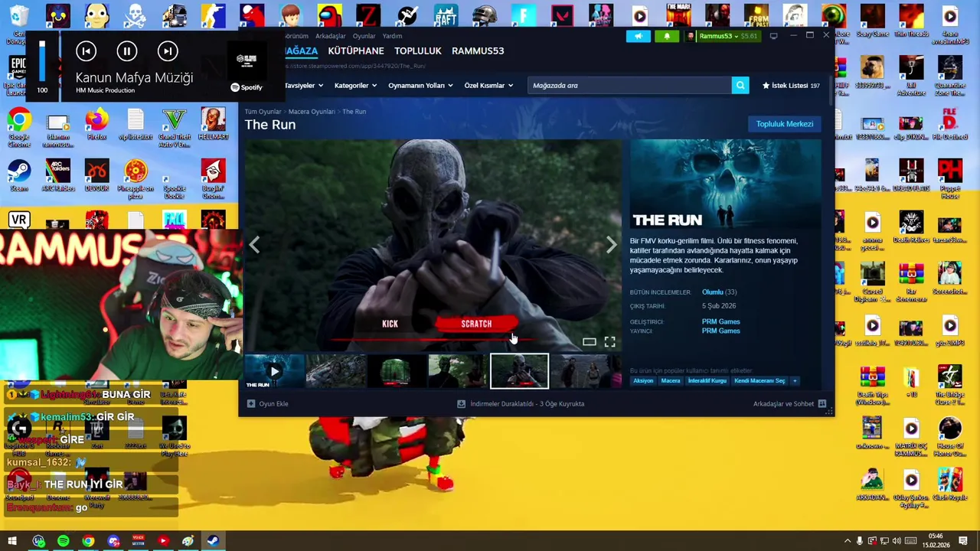Show hidden system tray icons
This screenshot has width=980, height=551.
[847, 541]
